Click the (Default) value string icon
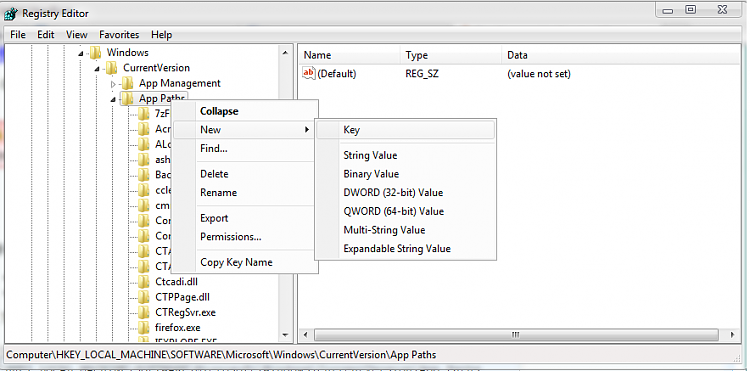Screen dimensions: 750x371 309,74
